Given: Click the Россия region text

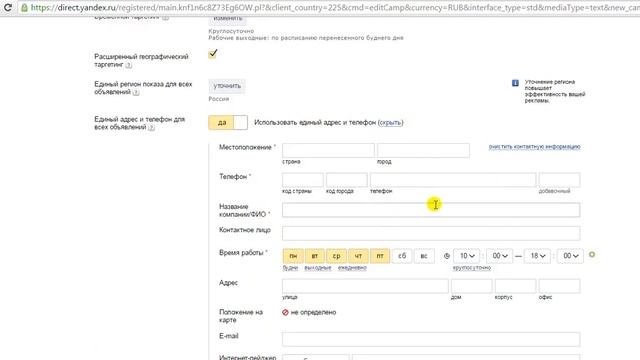Looking at the screenshot, I should pos(219,99).
